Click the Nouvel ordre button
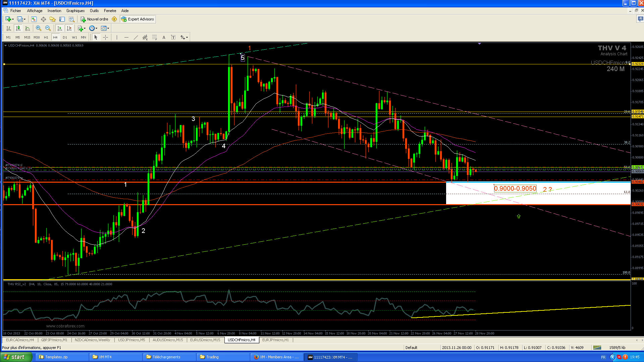The image size is (644, 362). click(94, 19)
